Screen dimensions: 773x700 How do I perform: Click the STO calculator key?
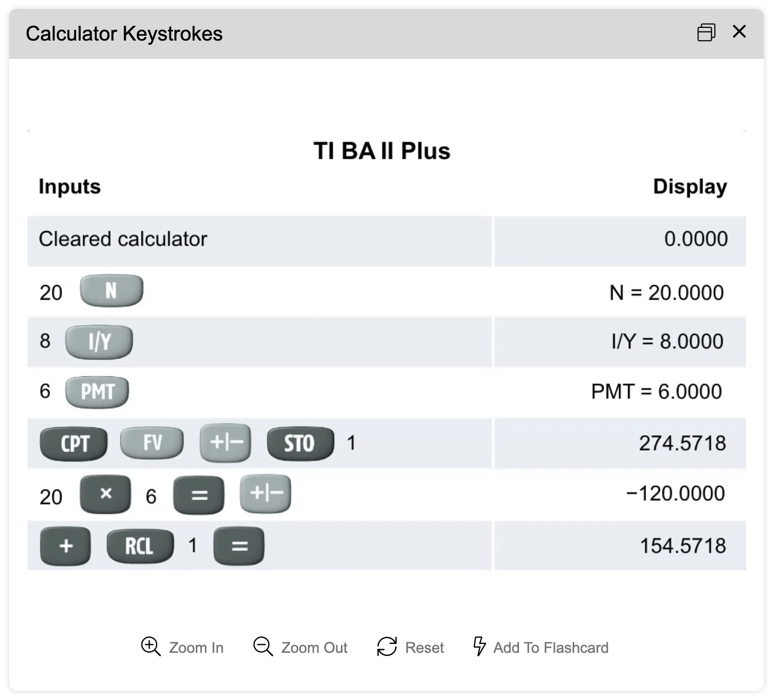299,443
